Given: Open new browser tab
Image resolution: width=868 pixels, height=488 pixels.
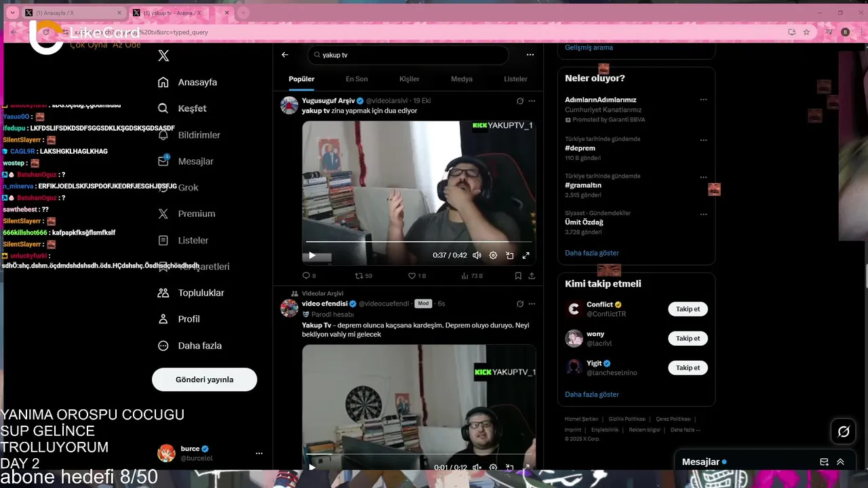Looking at the screenshot, I should point(243,13).
